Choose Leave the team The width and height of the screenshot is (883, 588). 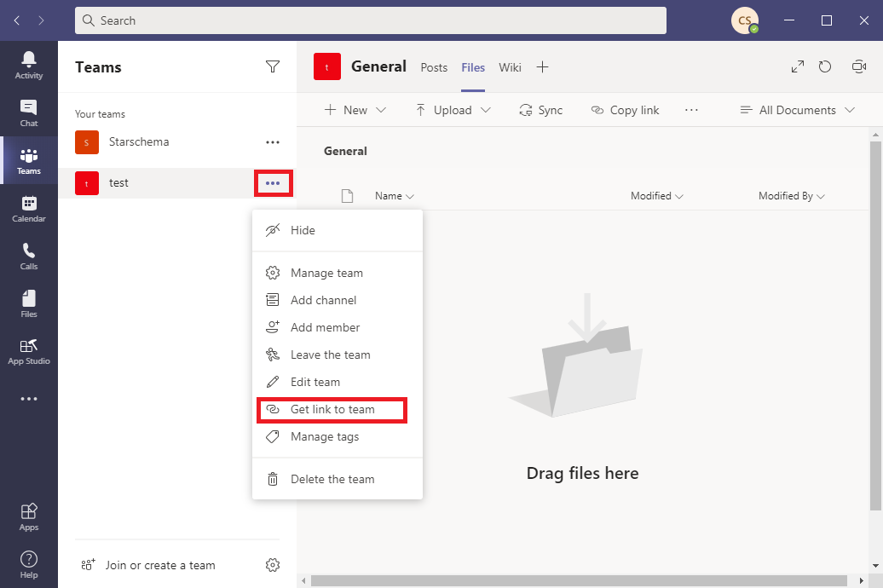338,355
